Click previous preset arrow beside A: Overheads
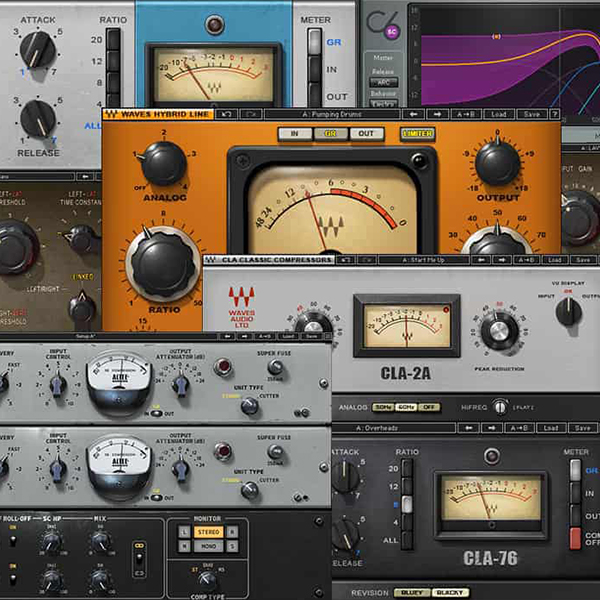 (468, 428)
